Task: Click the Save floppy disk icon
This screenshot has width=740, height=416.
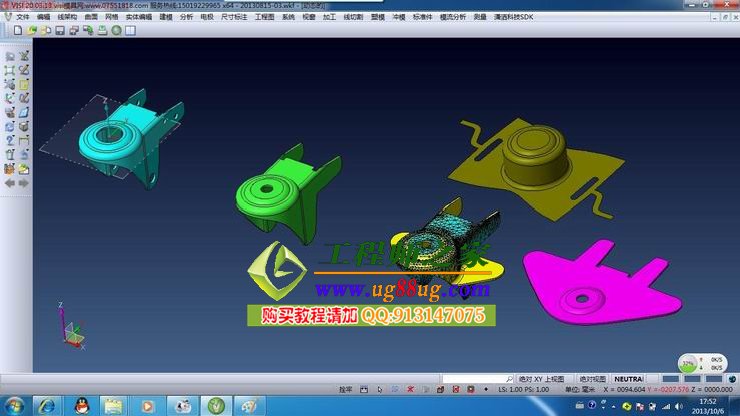Action: click(60, 30)
